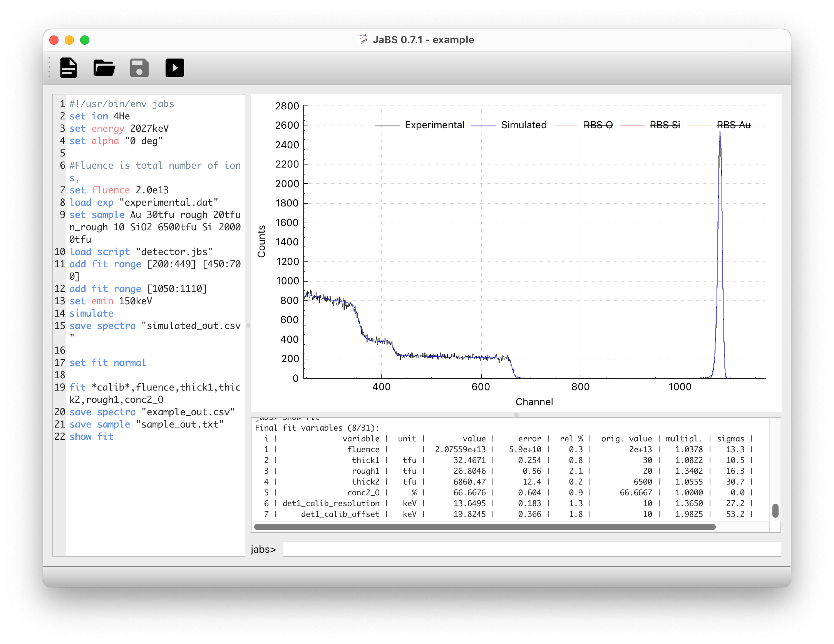
Task: Click the JaBS title bar app icon
Action: 363,40
